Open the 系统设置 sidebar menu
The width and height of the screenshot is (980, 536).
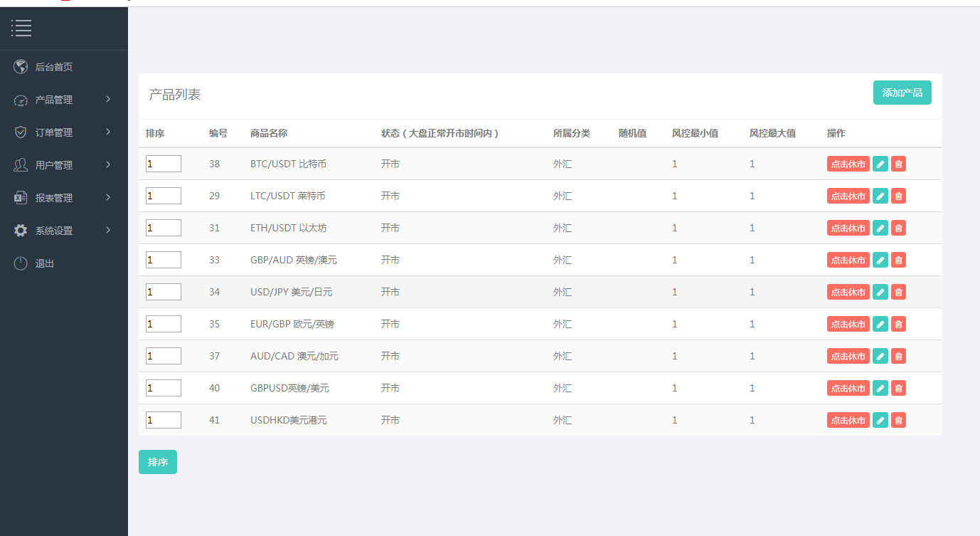64,231
